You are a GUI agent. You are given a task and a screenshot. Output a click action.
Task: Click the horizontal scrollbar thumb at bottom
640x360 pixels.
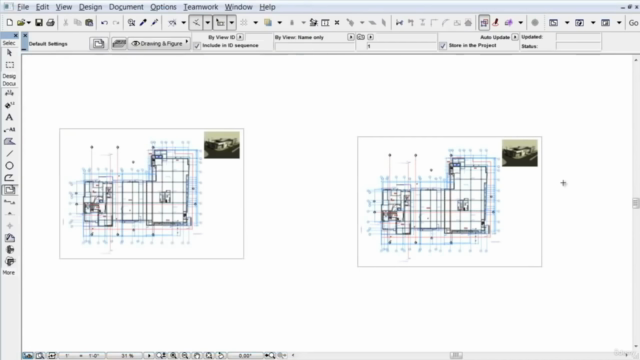click(x=456, y=356)
